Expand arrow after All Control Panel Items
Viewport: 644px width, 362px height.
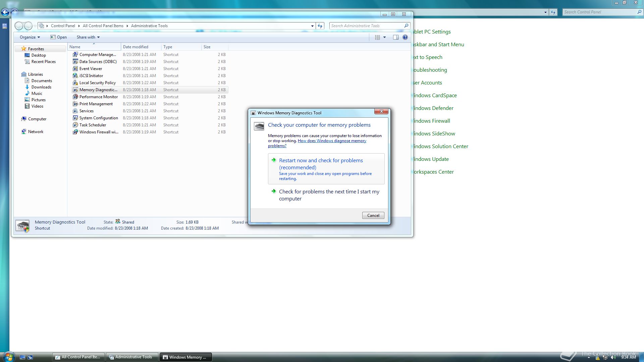(x=127, y=26)
